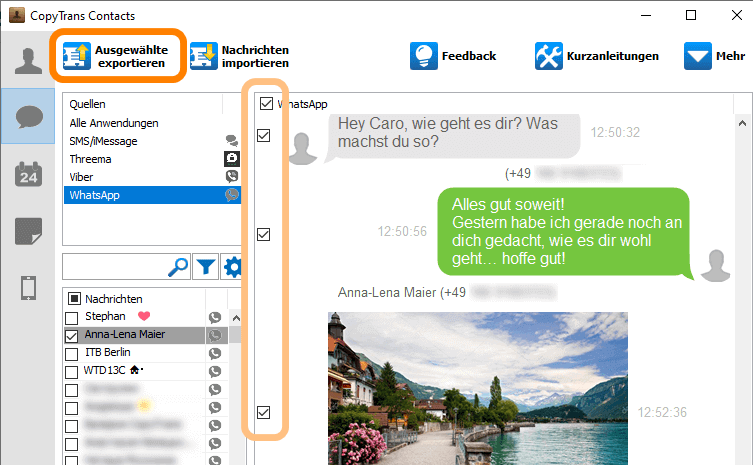Screen dimensions: 753x465
Task: Open the contacts sidebar icon
Action: tap(28, 61)
